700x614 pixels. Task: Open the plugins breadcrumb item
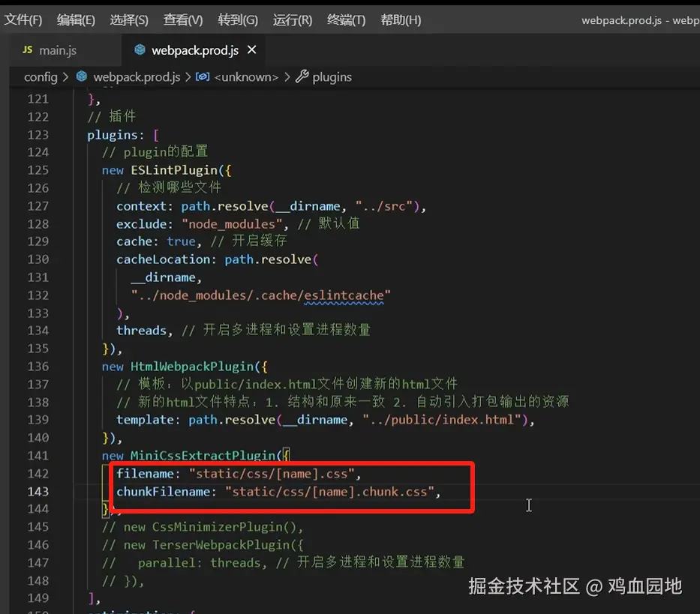click(332, 77)
